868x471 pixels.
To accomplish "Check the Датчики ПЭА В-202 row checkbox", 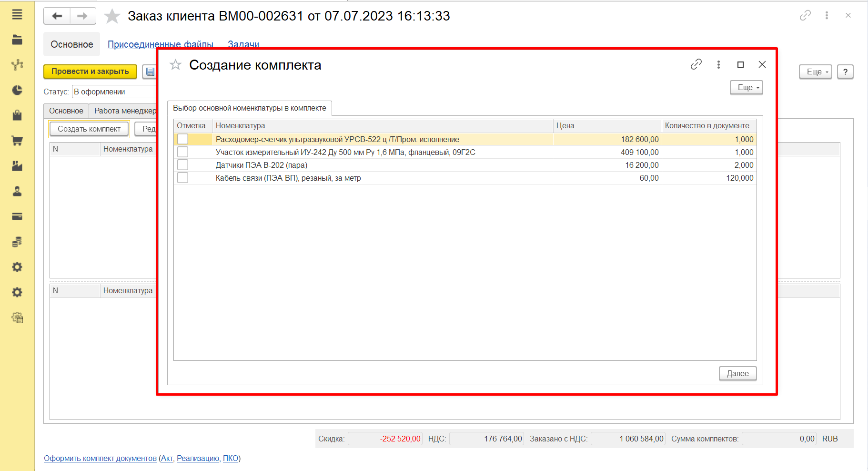I will (182, 165).
